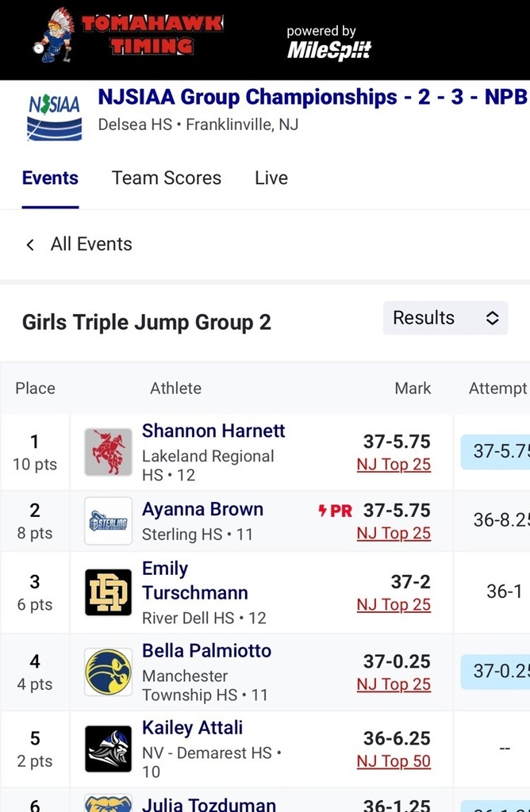Screen dimensions: 530x812
Task: Tap the Manchester Township HS logo
Action: 109,672
